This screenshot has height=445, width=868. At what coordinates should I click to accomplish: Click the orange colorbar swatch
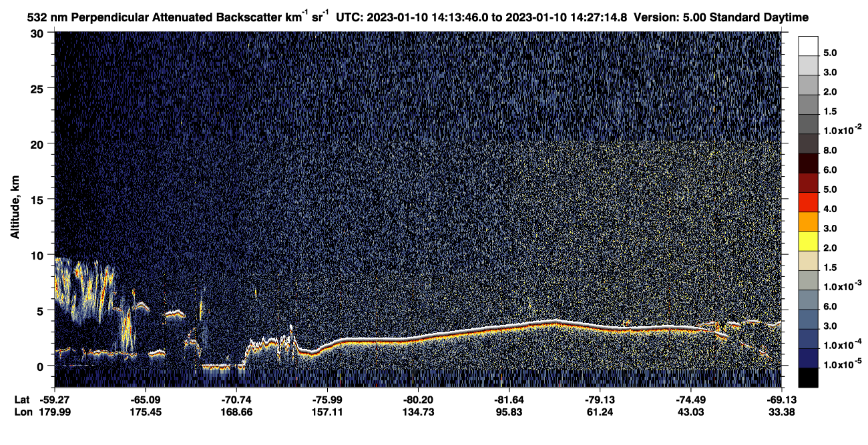pyautogui.click(x=808, y=221)
